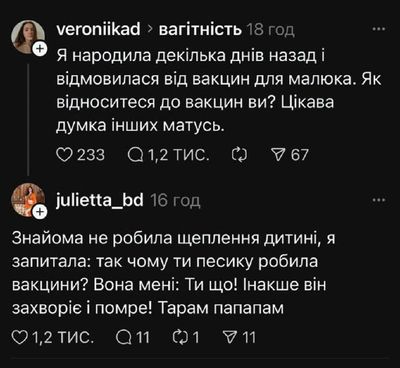
Task: Open veroniikad's profile via username
Action: [x=99, y=30]
